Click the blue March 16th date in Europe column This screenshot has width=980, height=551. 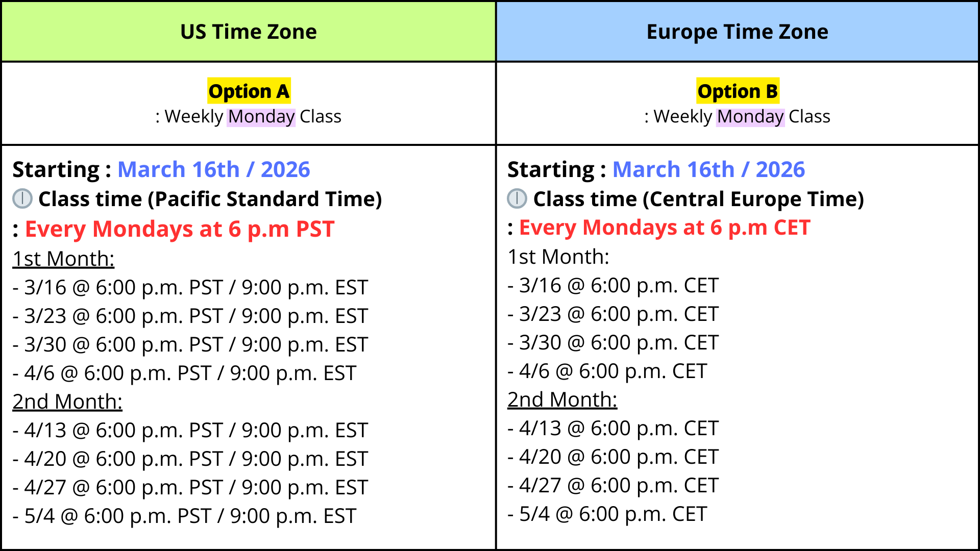(708, 169)
